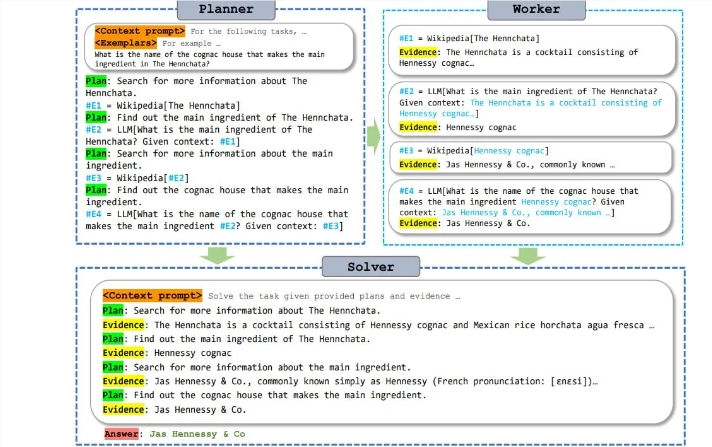
Task: Click the green answer text Jas Hennessy & Co
Action: coord(198,434)
